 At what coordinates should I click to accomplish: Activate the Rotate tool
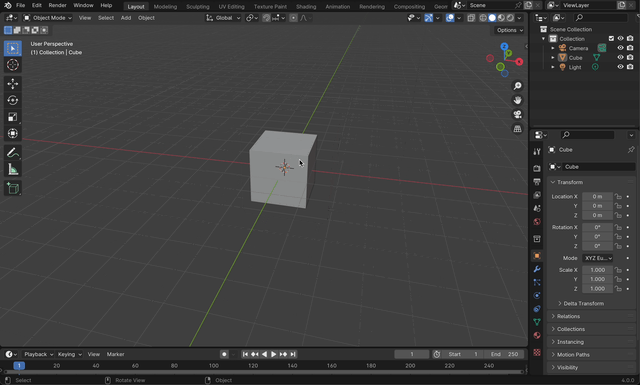13,100
